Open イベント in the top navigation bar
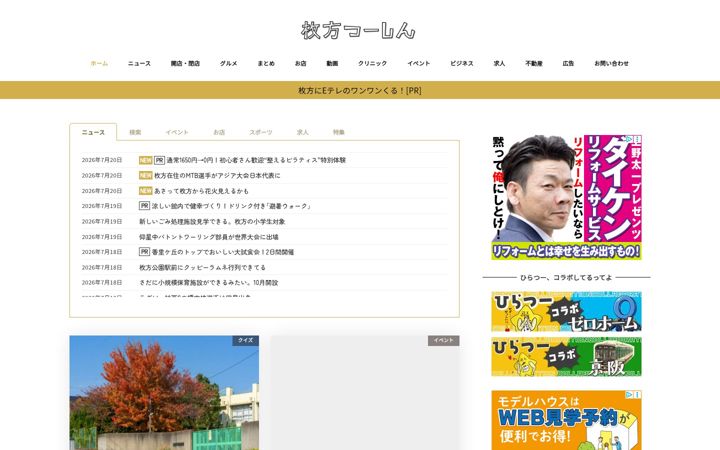 point(418,63)
